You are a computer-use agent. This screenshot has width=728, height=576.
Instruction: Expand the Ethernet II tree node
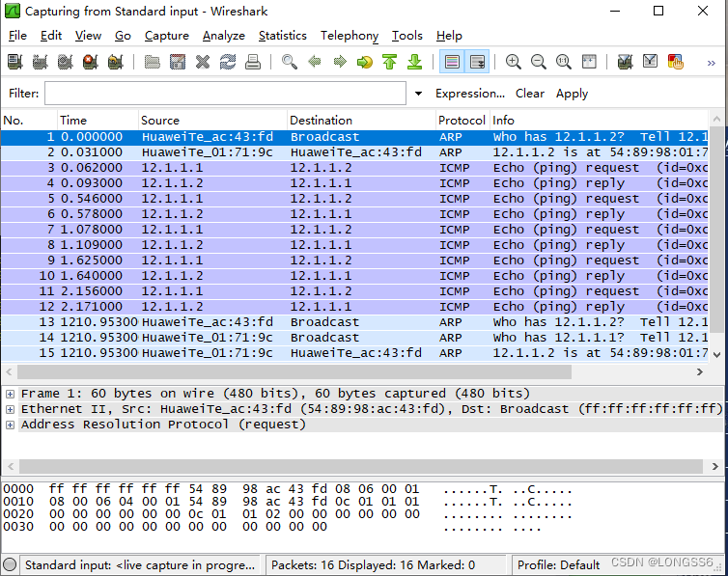(x=10, y=409)
